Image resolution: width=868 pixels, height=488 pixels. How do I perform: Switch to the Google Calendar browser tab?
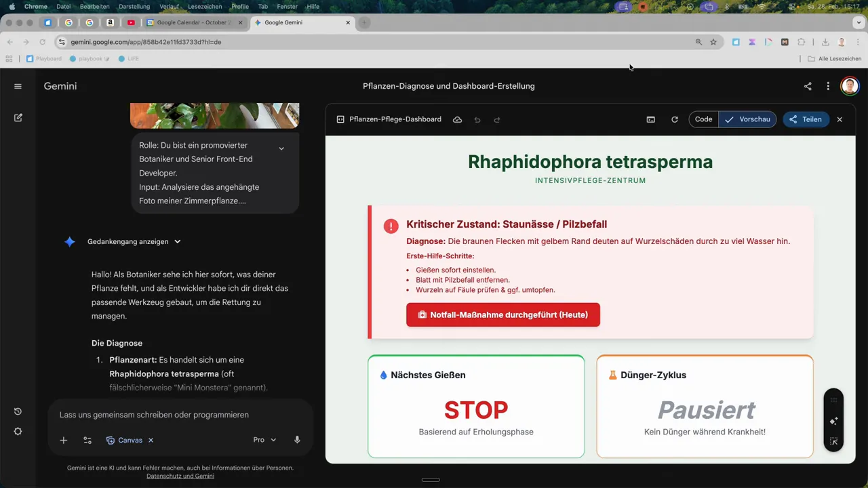pyautogui.click(x=195, y=22)
